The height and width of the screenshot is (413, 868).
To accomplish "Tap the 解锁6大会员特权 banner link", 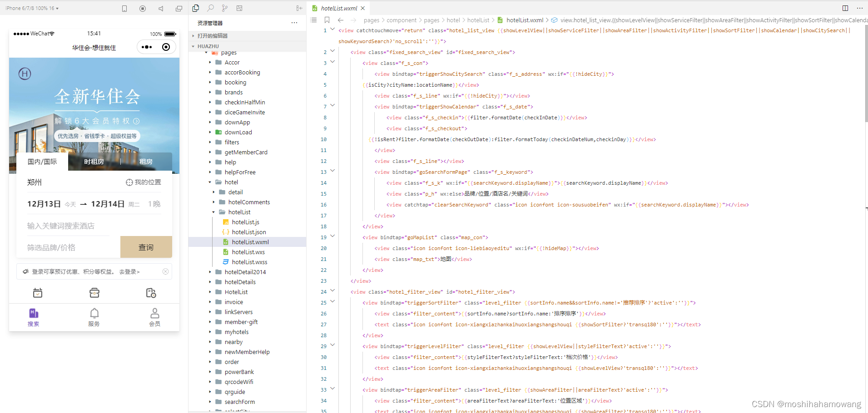I will click(x=97, y=121).
